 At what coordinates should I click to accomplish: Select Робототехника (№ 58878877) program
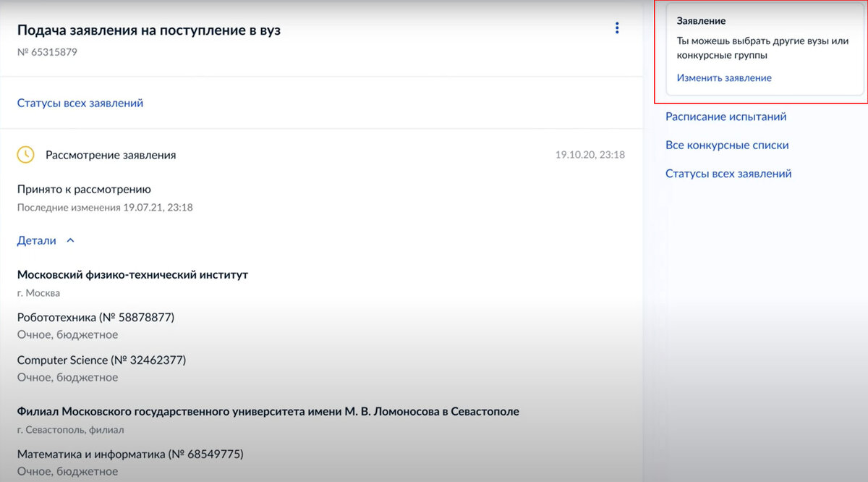95,317
